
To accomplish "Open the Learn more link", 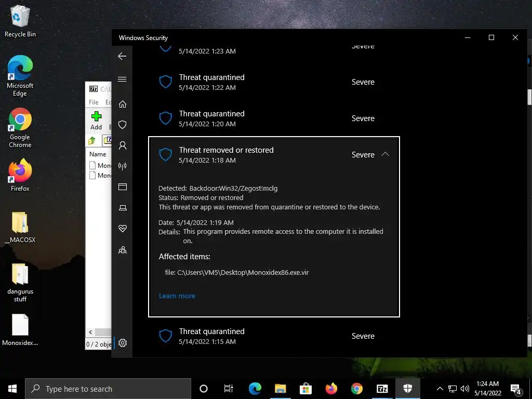I will 177,296.
